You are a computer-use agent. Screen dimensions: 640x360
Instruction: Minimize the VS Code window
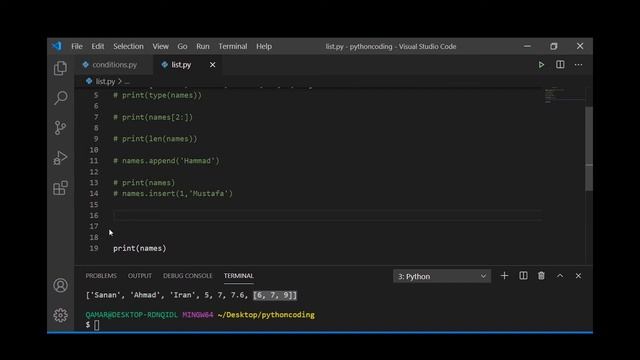coord(527,46)
